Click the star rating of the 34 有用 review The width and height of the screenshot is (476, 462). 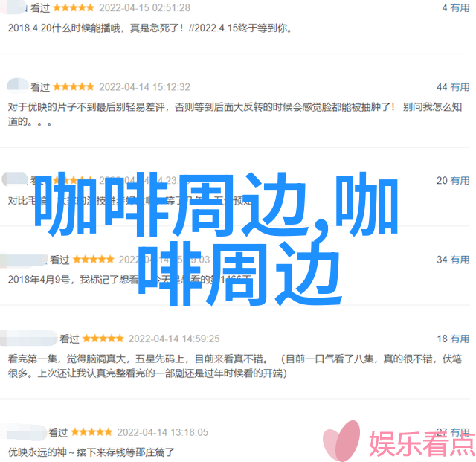pos(94,260)
